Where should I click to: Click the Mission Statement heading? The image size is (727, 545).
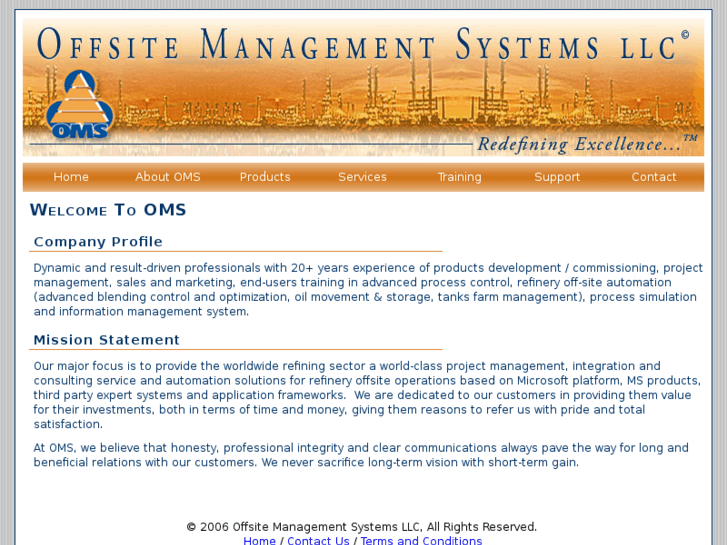(106, 340)
